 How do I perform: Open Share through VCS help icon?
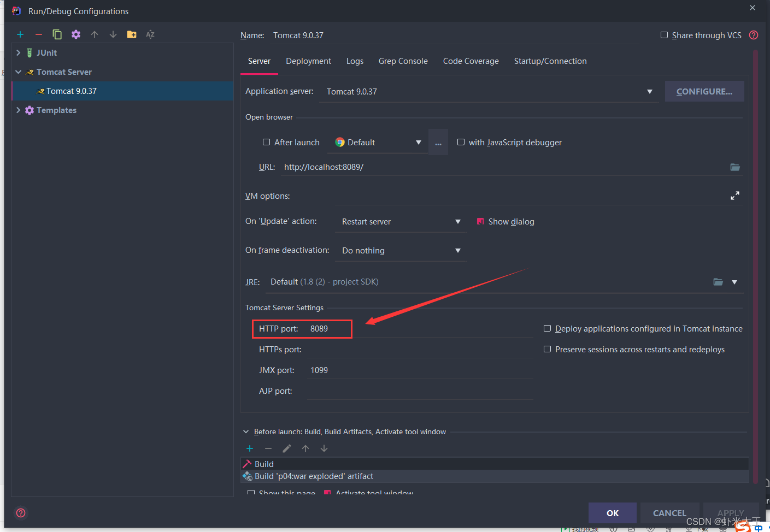754,35
